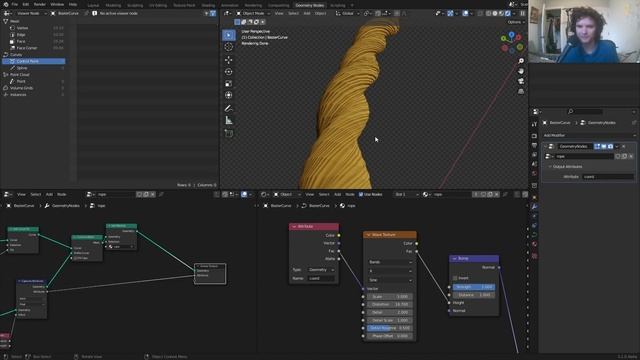Select Control Point in spreadsheet domain list
This screenshot has width=640, height=360.
33,61
